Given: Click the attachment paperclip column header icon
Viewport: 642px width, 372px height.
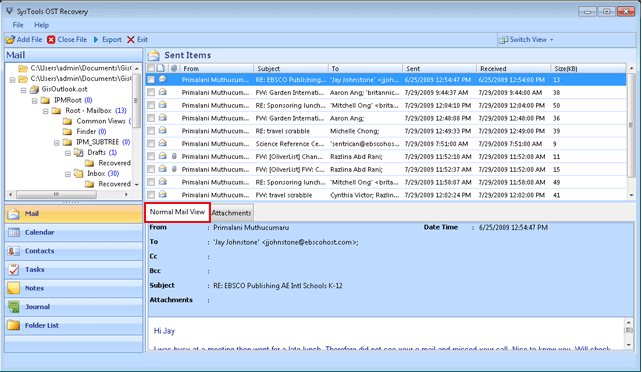Looking at the screenshot, I should click(174, 68).
